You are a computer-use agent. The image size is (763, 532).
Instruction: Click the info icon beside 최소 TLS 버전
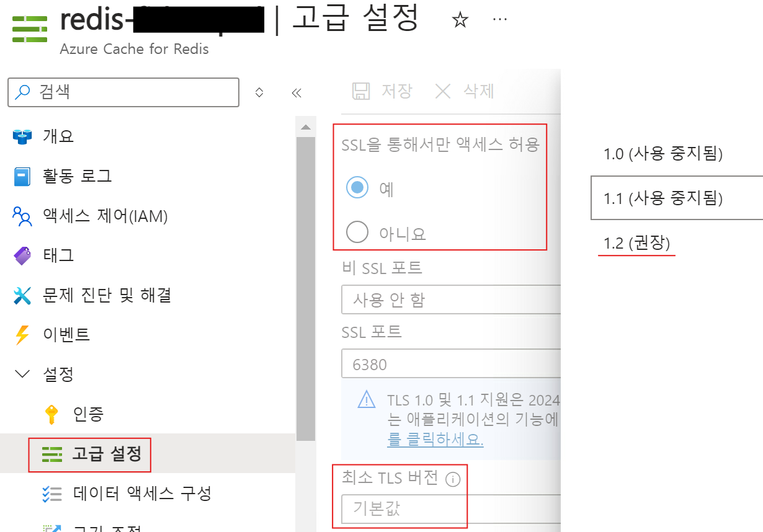[x=453, y=479]
